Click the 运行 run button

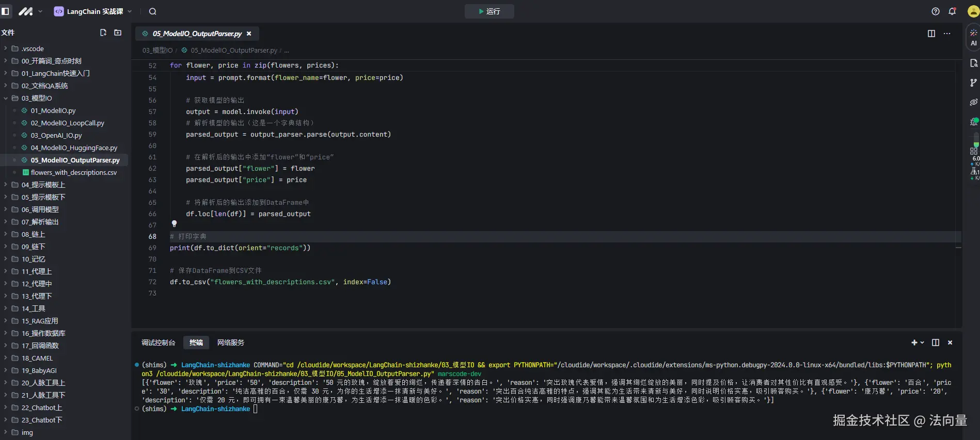point(489,11)
